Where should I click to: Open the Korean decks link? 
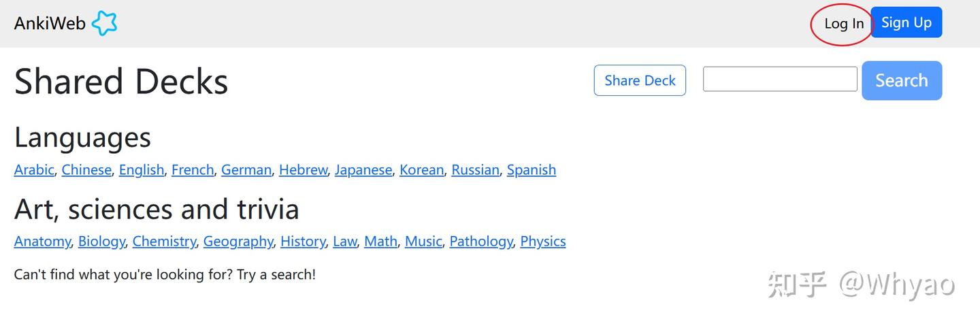tap(421, 169)
